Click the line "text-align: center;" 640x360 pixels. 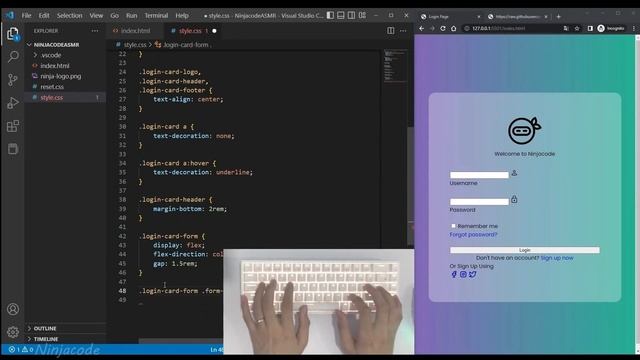click(188, 99)
